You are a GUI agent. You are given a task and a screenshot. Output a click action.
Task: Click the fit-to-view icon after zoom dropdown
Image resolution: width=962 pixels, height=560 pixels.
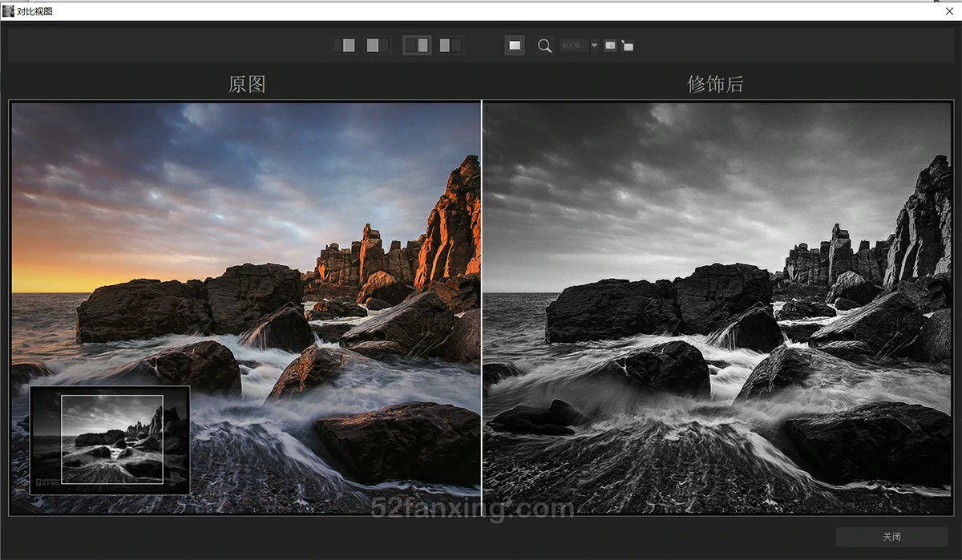[610, 46]
